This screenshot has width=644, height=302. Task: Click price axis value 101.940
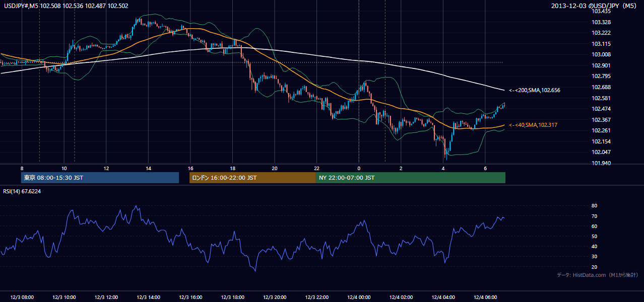[601, 163]
